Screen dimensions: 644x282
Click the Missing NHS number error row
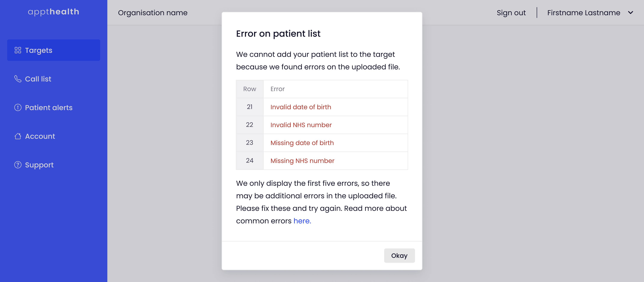(322, 161)
